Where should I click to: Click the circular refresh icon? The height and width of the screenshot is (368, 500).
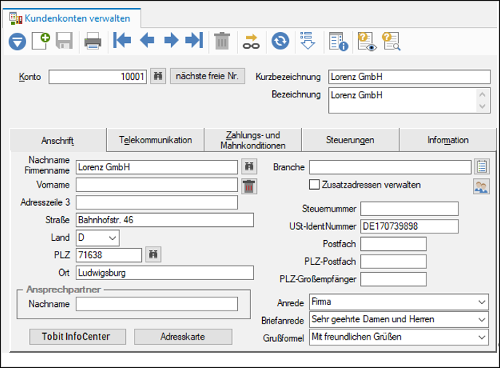point(280,41)
